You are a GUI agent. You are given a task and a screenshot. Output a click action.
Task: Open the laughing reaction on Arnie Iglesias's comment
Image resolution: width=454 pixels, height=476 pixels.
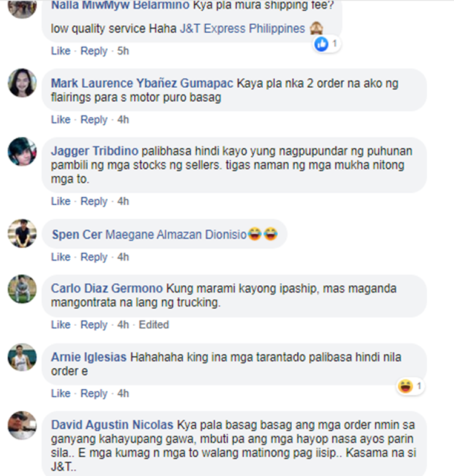[410, 386]
